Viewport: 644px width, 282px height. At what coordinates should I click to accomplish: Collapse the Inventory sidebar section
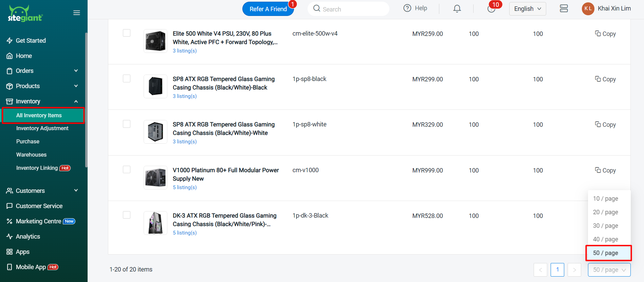[x=76, y=101]
